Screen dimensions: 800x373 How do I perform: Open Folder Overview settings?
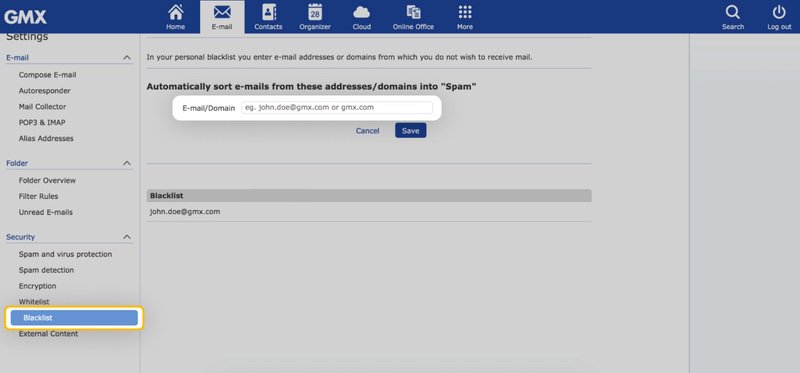tap(47, 180)
